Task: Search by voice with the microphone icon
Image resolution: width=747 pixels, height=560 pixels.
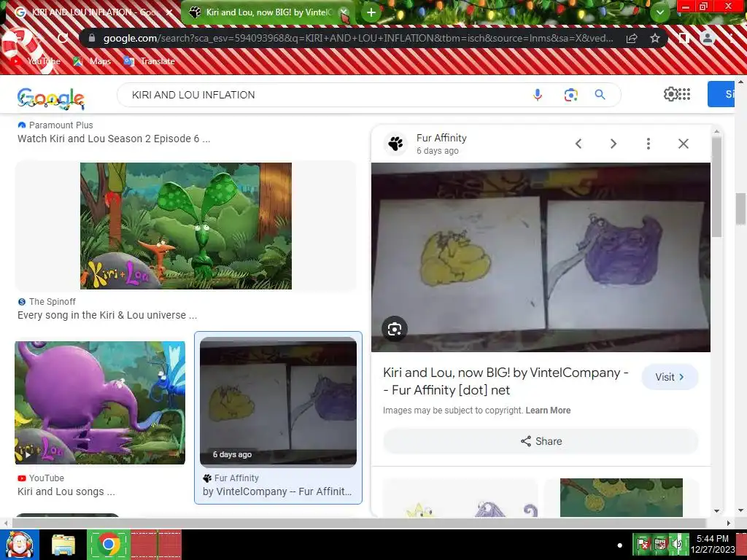Action: pos(538,95)
